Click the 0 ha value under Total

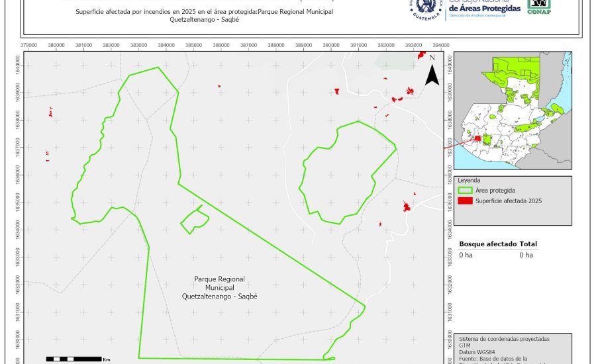click(x=526, y=255)
